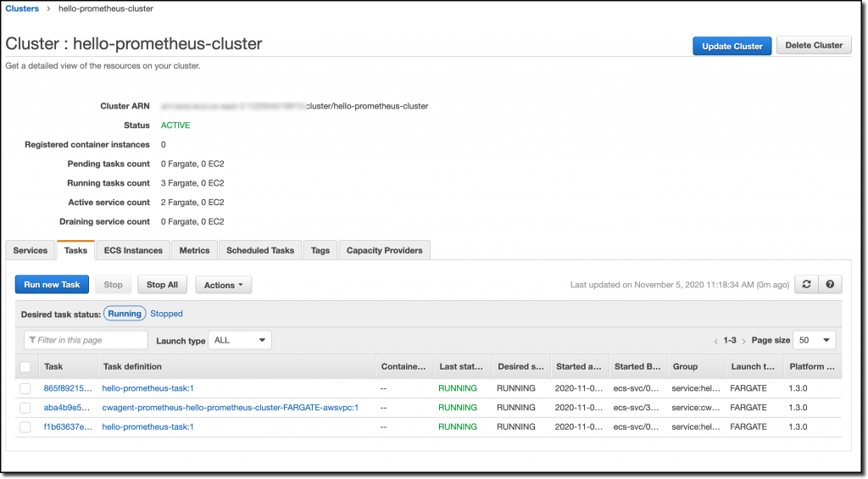Sort by Started By column header

click(x=637, y=366)
